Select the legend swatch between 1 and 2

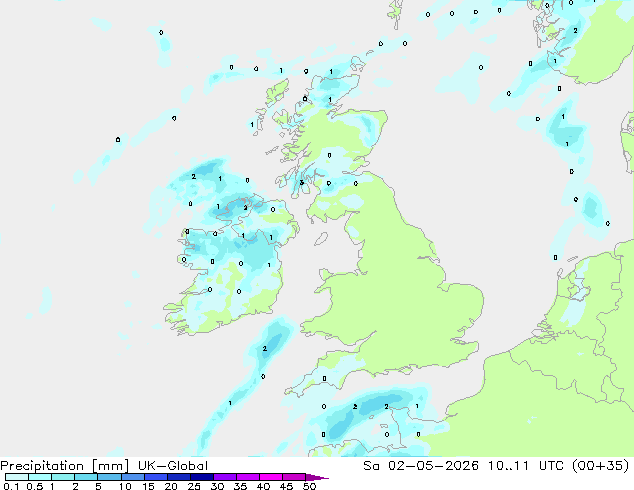63,477
